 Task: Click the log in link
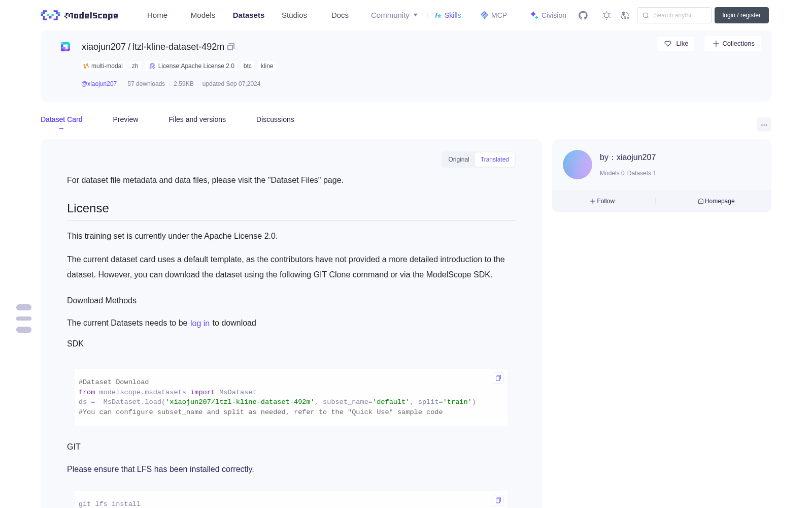(x=200, y=324)
